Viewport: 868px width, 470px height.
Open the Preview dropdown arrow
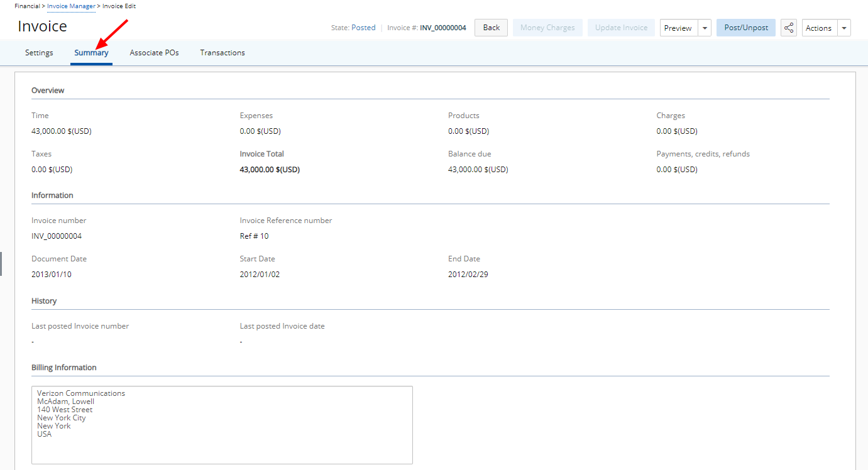[x=705, y=28]
